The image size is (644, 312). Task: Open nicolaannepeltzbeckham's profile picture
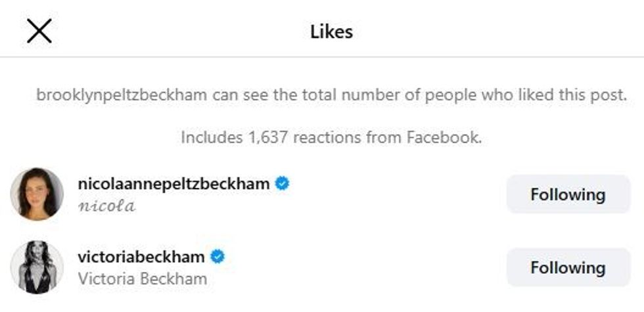coord(37,194)
